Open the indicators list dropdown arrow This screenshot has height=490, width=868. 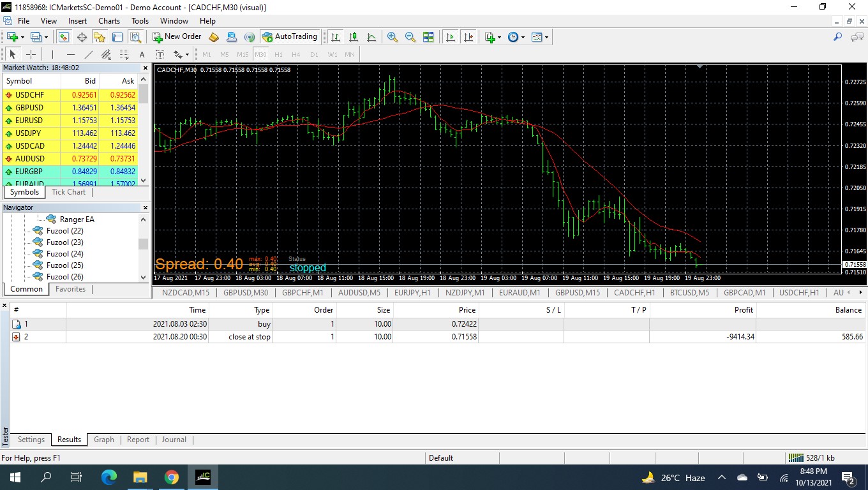click(499, 37)
